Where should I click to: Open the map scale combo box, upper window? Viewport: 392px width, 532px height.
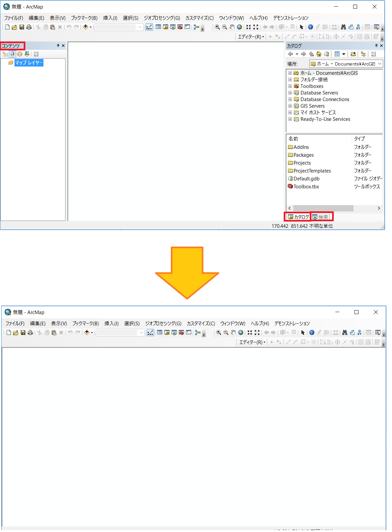click(119, 27)
